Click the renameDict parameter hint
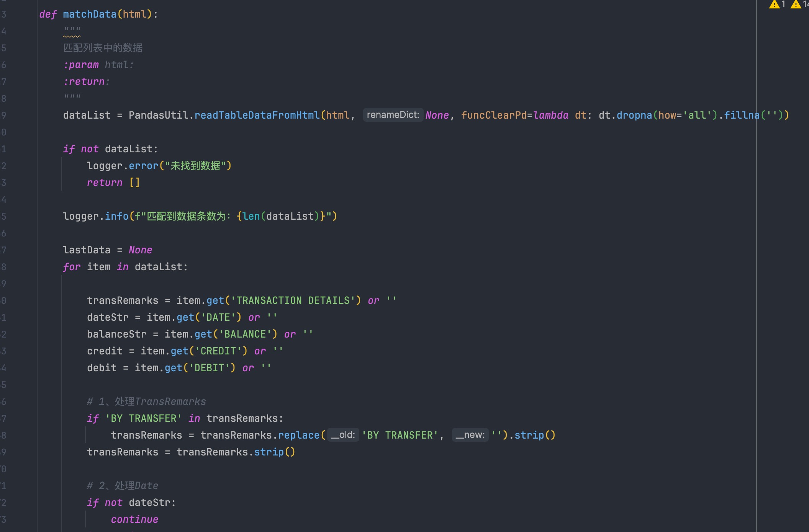The image size is (809, 532). [393, 115]
